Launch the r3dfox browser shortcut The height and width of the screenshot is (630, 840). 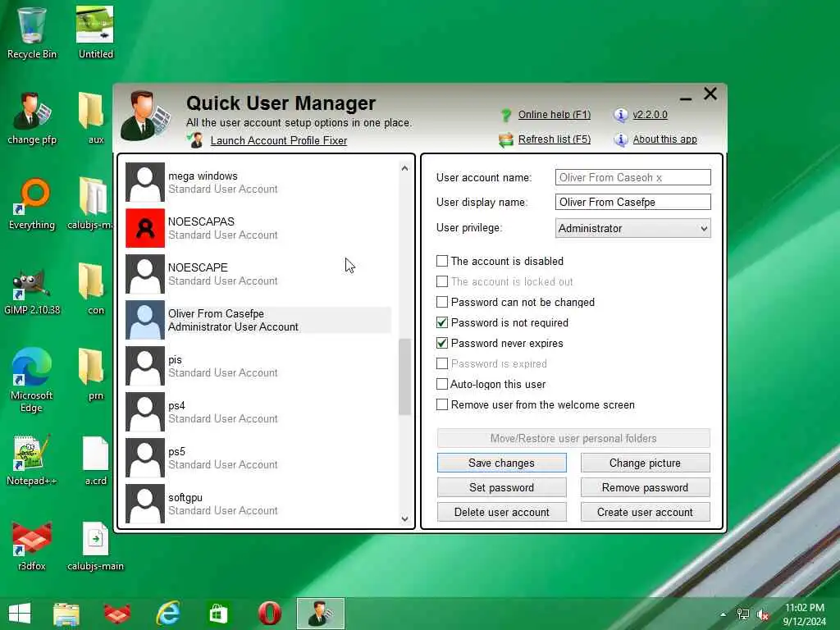[x=32, y=546]
